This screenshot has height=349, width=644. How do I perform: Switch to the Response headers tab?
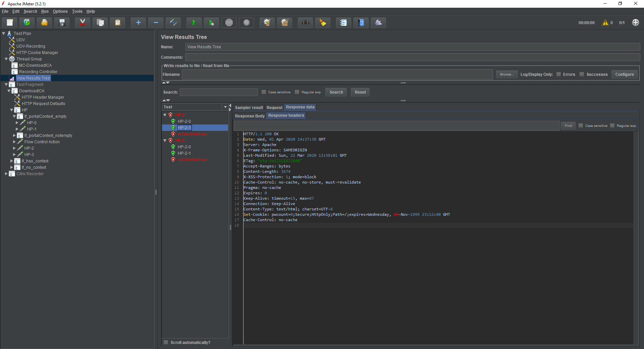(286, 115)
